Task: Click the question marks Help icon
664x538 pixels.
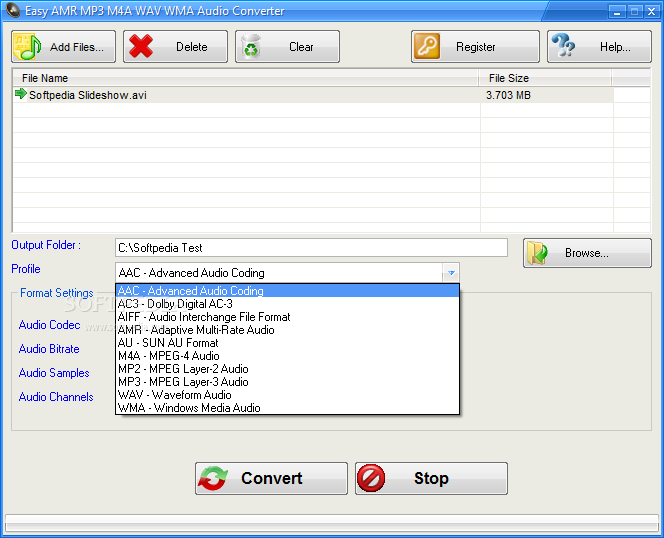Action: pos(563,46)
